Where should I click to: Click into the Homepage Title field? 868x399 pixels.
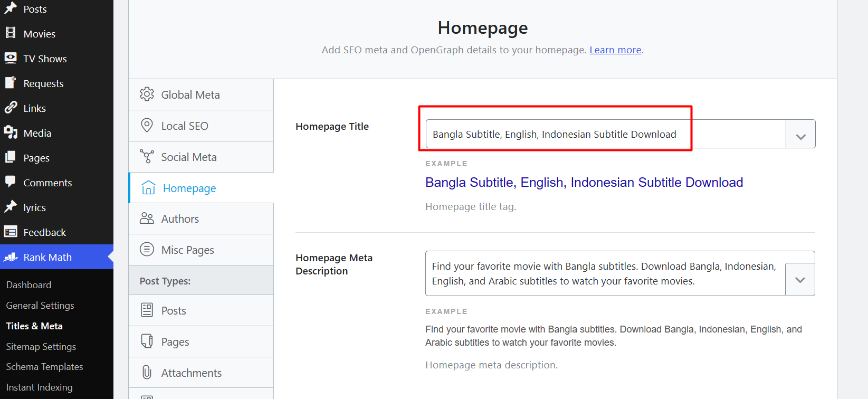[606, 134]
